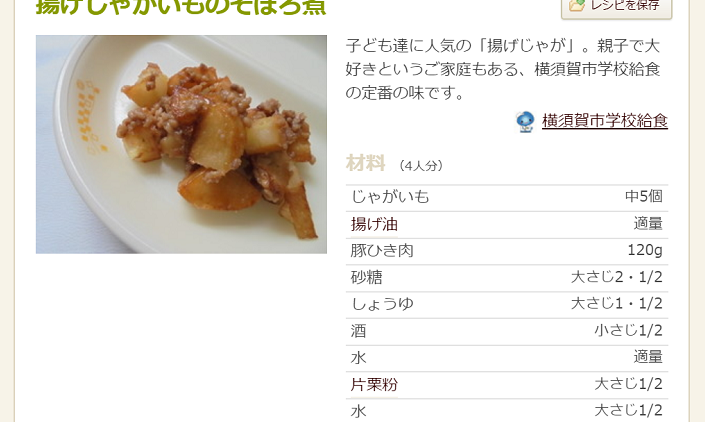
Task: Open the 揚げ油 ingredient link
Action: pos(374,224)
